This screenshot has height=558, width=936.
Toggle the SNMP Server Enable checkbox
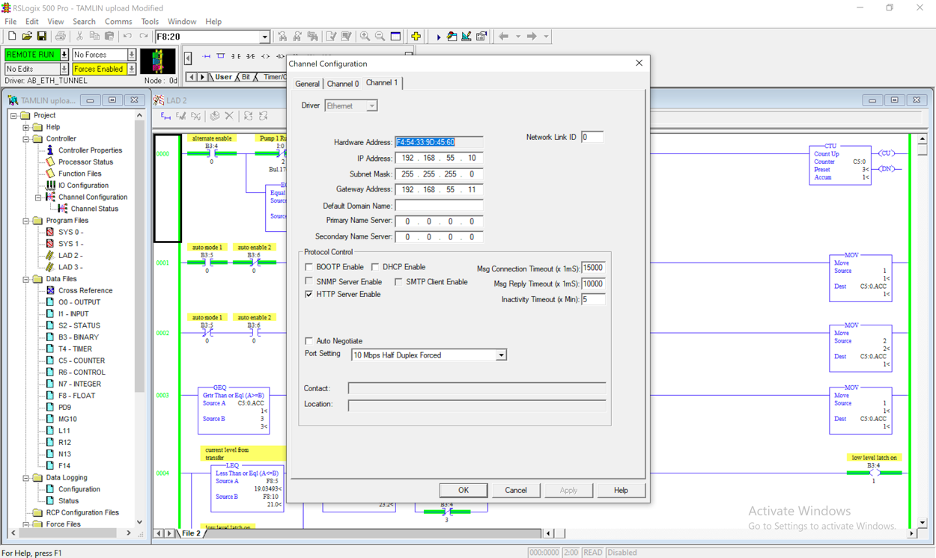click(309, 281)
